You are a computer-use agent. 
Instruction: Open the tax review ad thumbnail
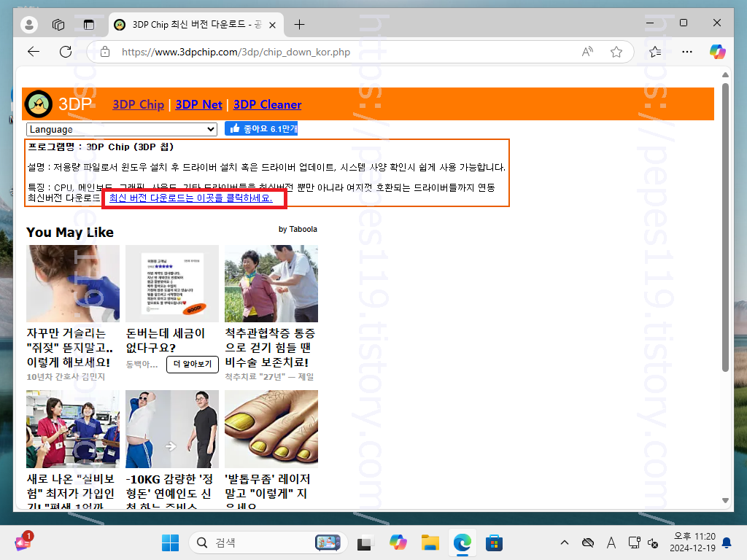[x=172, y=284]
